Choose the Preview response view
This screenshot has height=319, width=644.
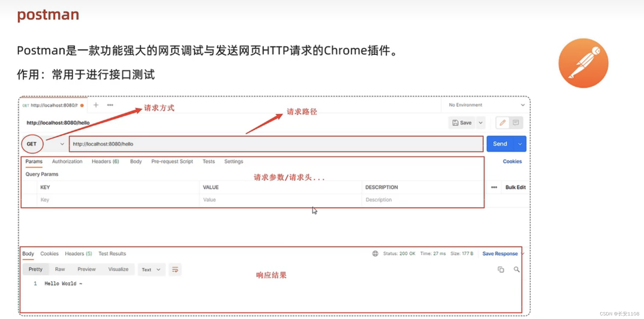86,269
